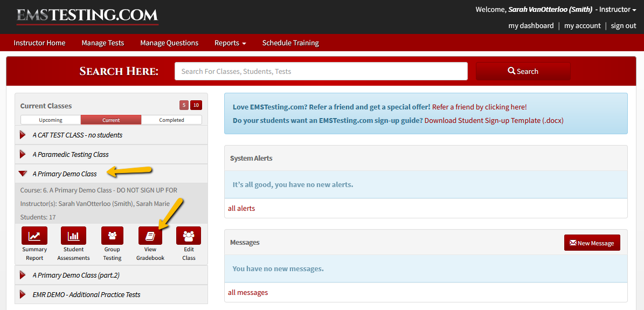Click the dark red badge showing 10

196,105
